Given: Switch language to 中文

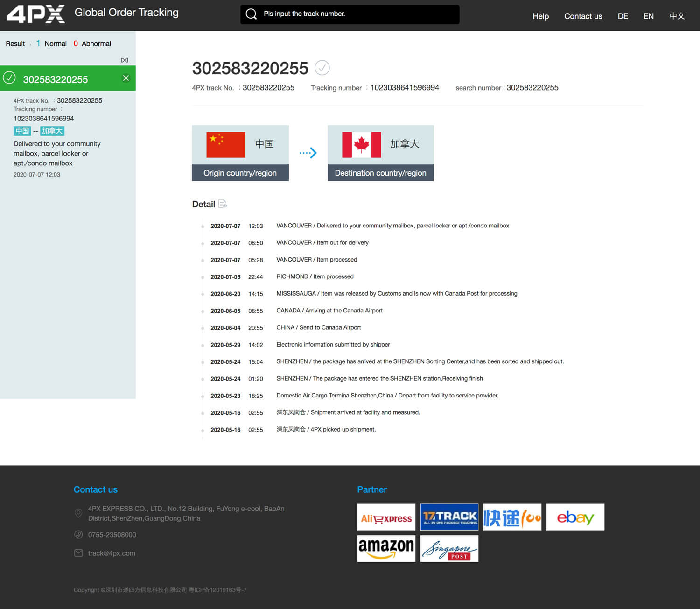Looking at the screenshot, I should [x=677, y=16].
